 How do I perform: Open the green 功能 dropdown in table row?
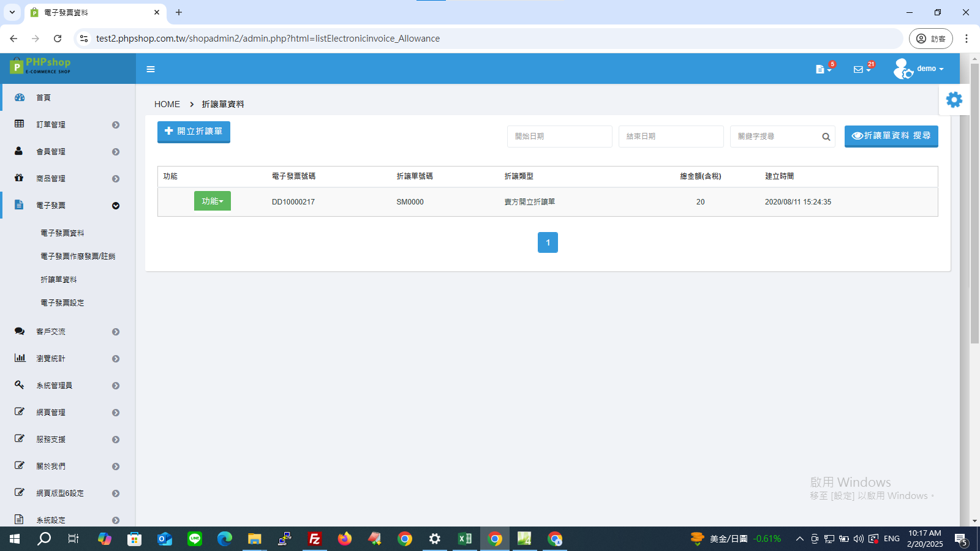[x=213, y=201]
